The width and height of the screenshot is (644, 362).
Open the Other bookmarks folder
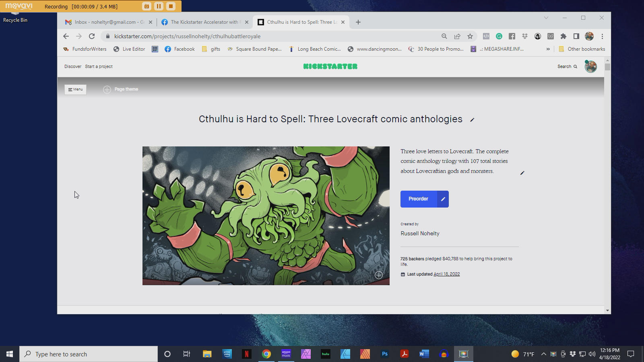coord(582,49)
